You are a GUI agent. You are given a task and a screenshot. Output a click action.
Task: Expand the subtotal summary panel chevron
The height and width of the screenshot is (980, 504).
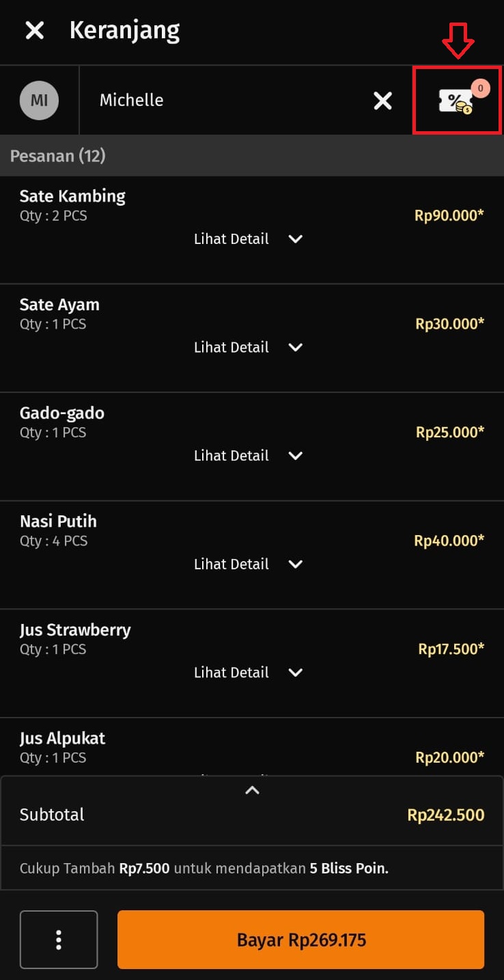(x=252, y=790)
